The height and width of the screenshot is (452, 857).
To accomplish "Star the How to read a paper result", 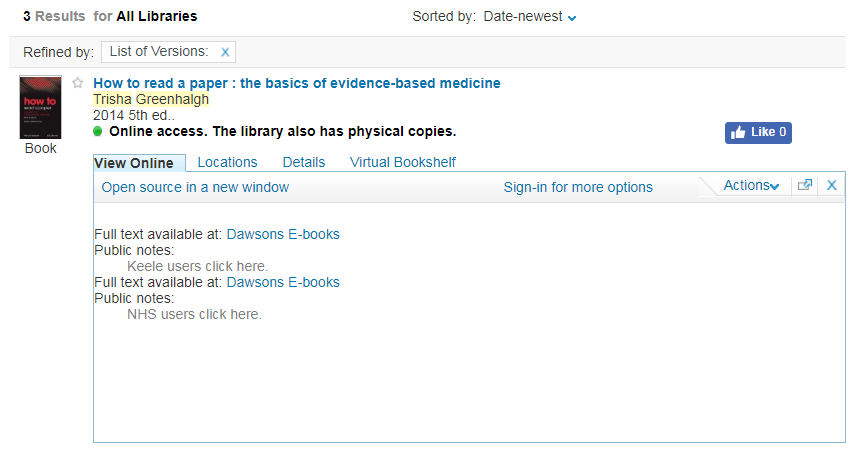I will [x=78, y=83].
